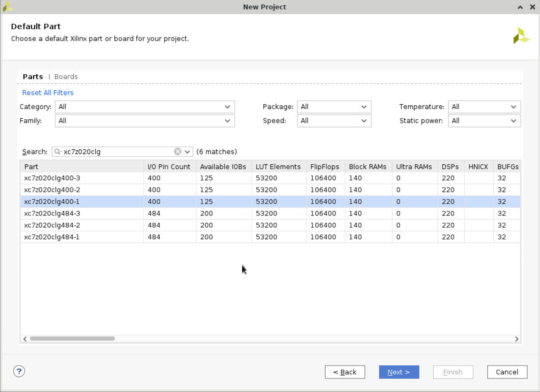Sort by Available IOBs column header
540x392 pixels.
tap(224, 167)
